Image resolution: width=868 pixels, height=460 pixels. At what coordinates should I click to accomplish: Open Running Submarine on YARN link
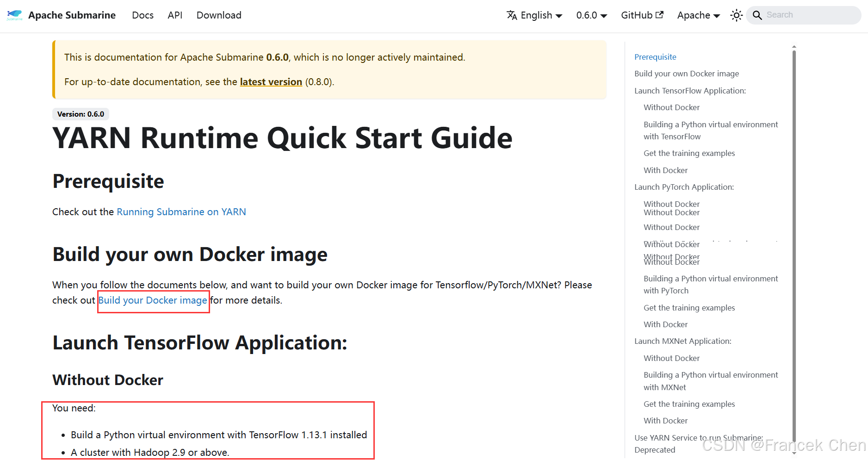181,212
